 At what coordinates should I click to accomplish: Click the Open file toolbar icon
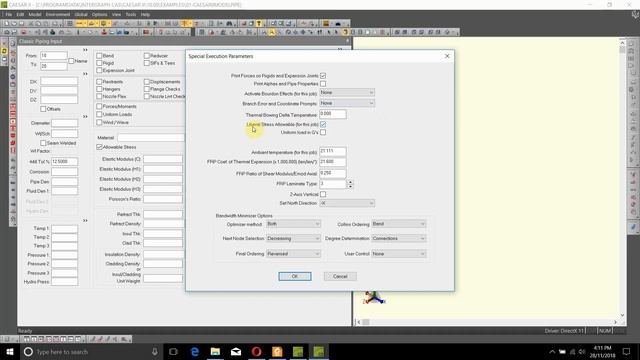click(14, 24)
